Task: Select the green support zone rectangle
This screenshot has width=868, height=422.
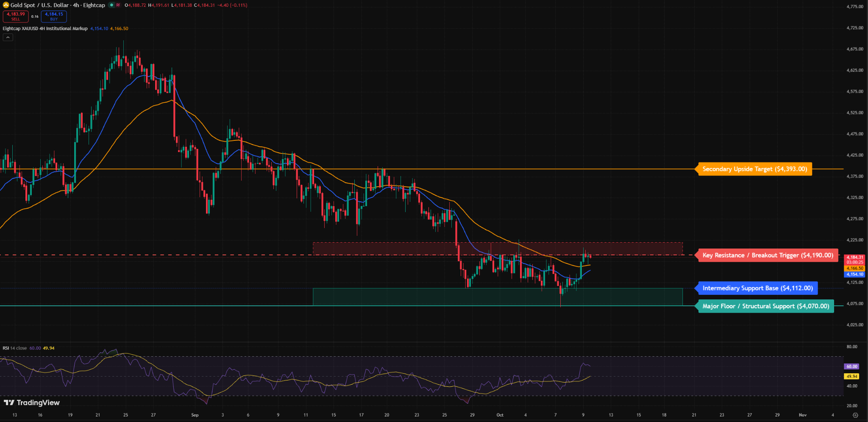Action: (498, 297)
